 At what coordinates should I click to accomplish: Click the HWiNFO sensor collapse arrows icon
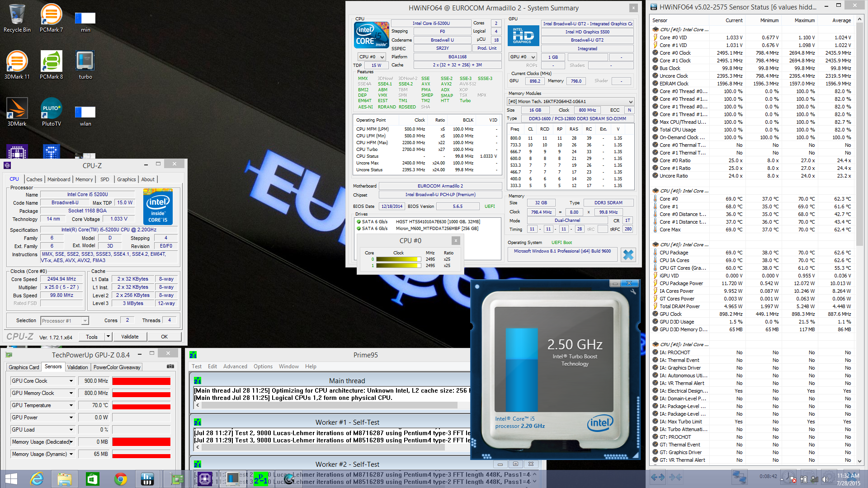(675, 477)
